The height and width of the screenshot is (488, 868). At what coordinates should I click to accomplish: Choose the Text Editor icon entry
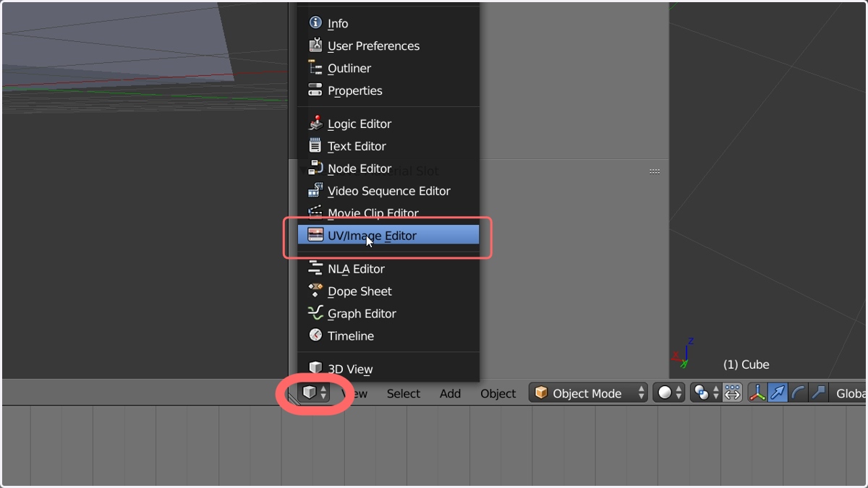[388, 146]
